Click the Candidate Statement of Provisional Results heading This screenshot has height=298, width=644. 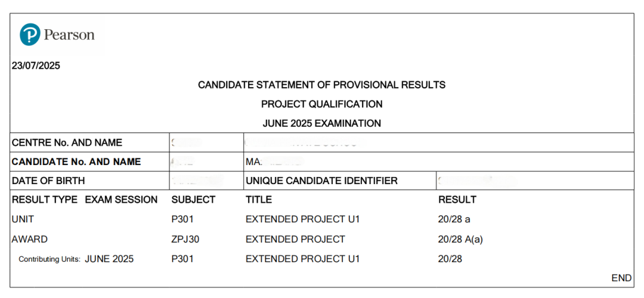(321, 85)
